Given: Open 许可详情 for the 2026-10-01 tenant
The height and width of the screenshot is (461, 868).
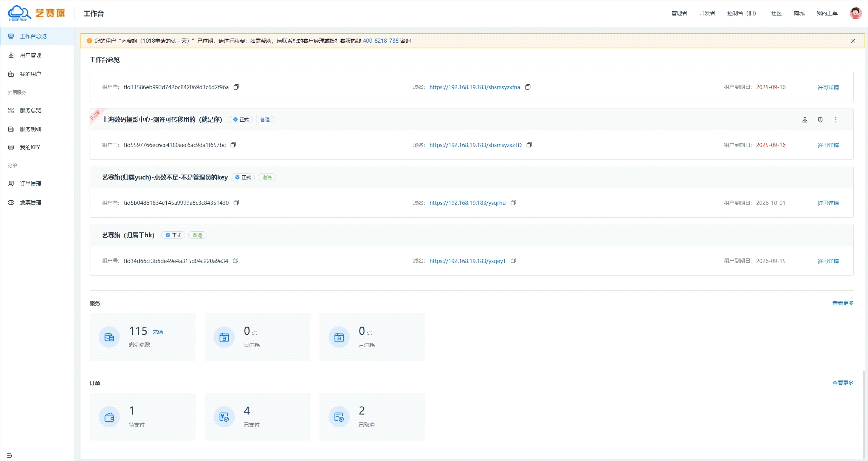Looking at the screenshot, I should [828, 203].
